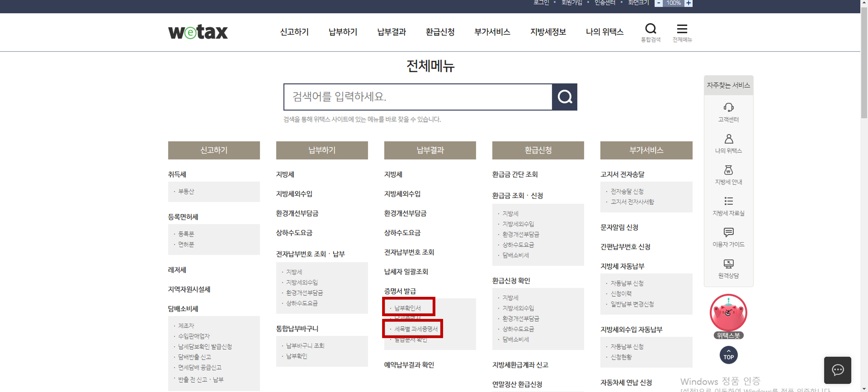Open 이용자 가이드 speech bubble icon
The image size is (868, 392).
click(728, 232)
